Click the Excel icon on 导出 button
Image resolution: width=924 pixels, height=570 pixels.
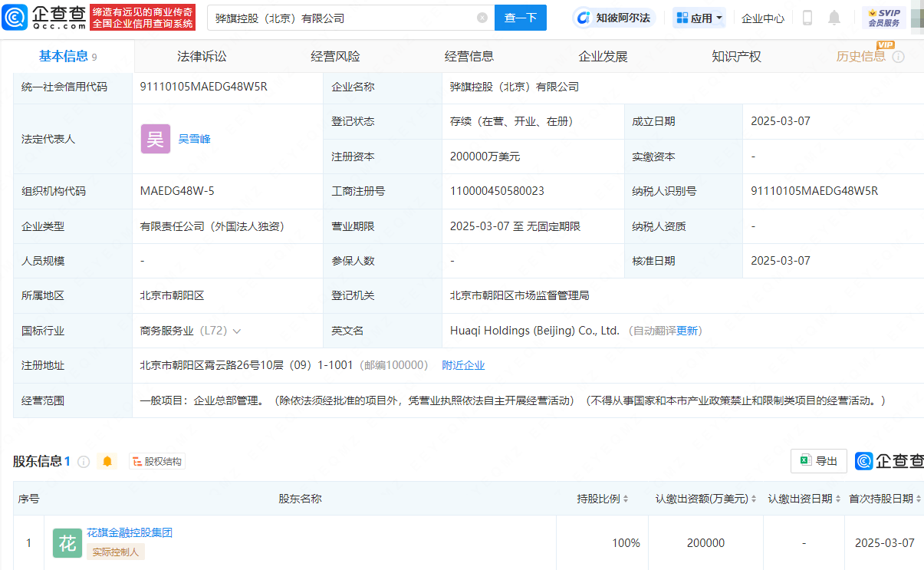pos(806,461)
